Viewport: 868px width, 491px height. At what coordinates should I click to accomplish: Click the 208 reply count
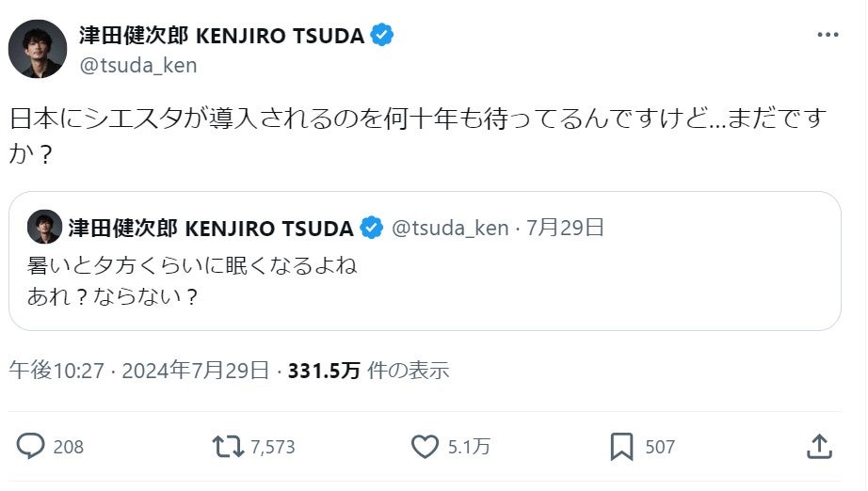[x=68, y=447]
